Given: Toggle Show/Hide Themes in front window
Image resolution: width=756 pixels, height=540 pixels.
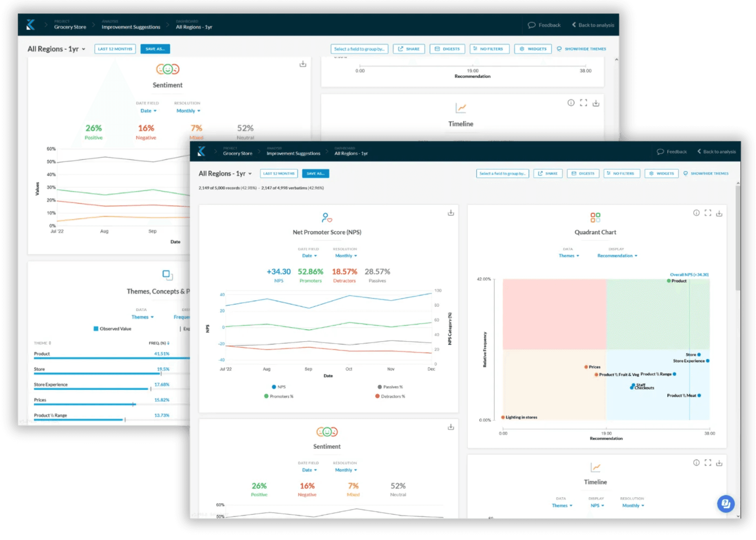Looking at the screenshot, I should point(706,174).
